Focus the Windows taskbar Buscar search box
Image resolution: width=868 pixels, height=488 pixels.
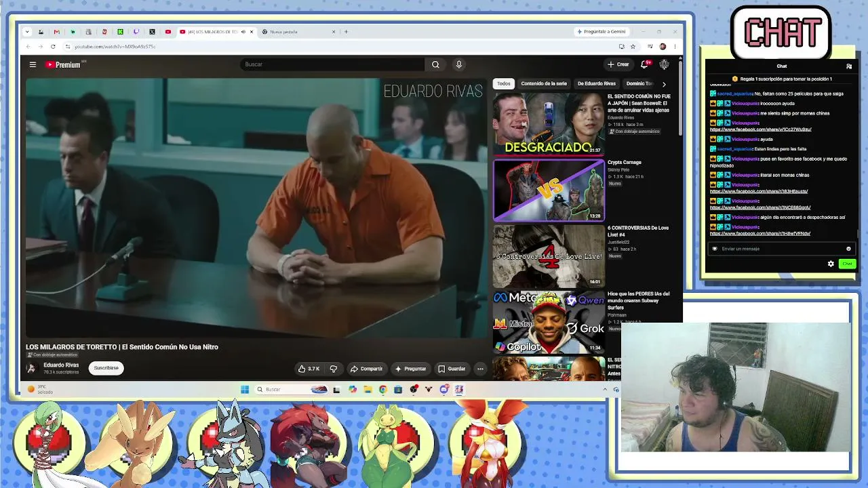coord(292,389)
